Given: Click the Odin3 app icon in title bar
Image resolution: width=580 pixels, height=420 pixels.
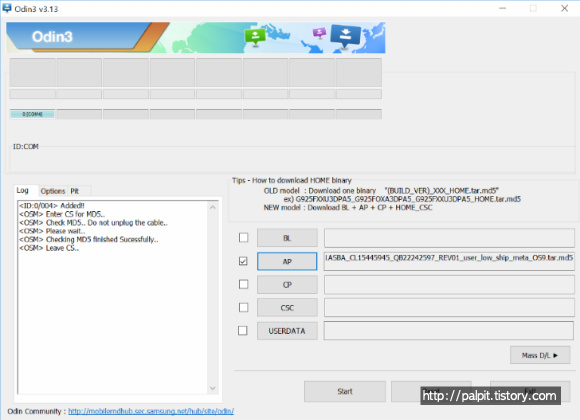Looking at the screenshot, I should coord(7,8).
